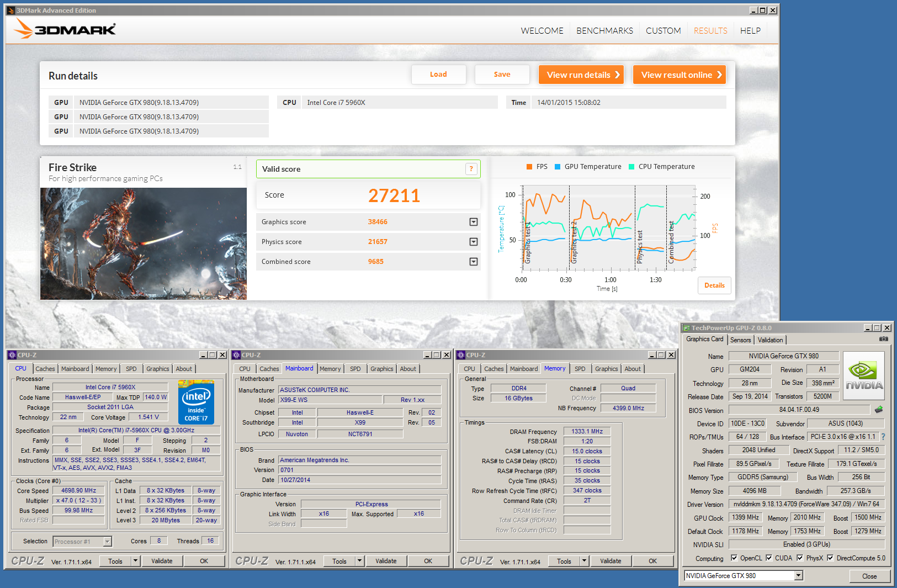Click View result online button

click(x=680, y=75)
